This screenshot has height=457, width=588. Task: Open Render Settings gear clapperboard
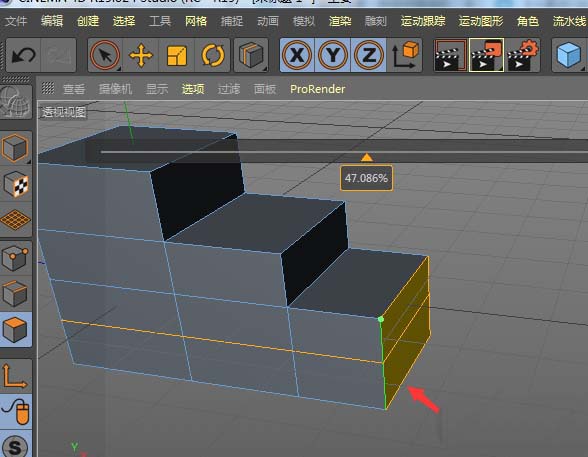[522, 55]
